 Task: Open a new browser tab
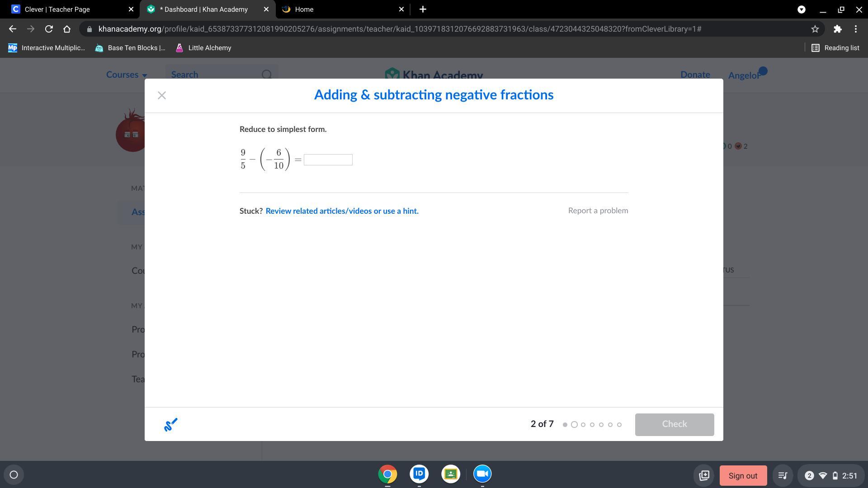(x=423, y=9)
